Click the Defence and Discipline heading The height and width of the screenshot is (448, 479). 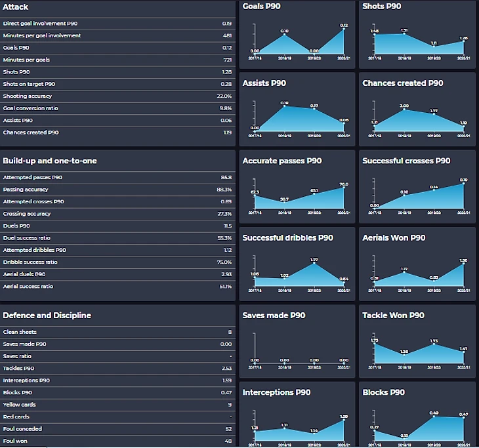tap(47, 316)
